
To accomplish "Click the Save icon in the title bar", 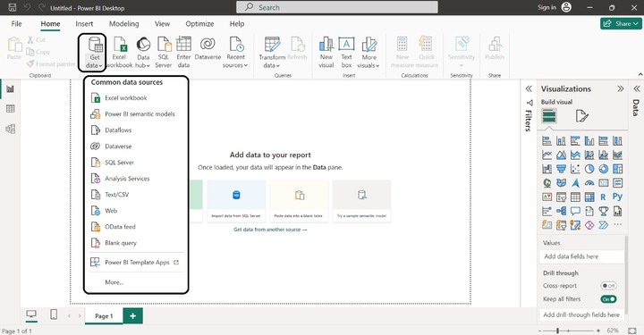I will coord(13,7).
